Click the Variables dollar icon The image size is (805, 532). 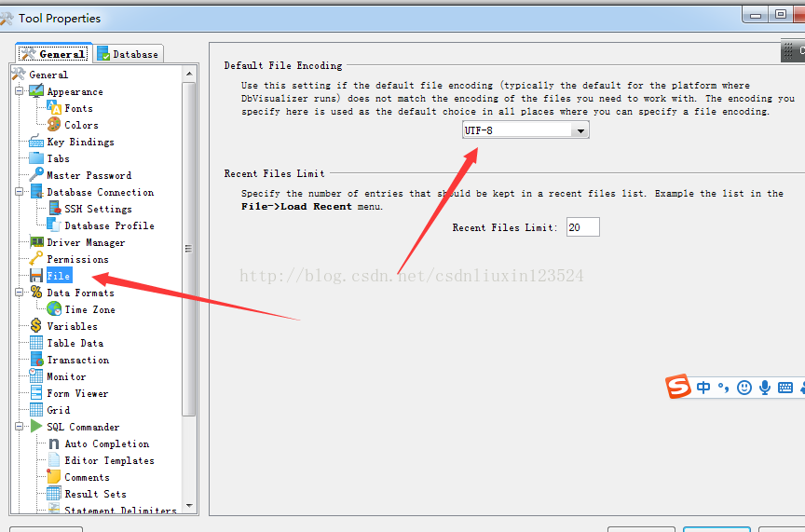coord(36,325)
